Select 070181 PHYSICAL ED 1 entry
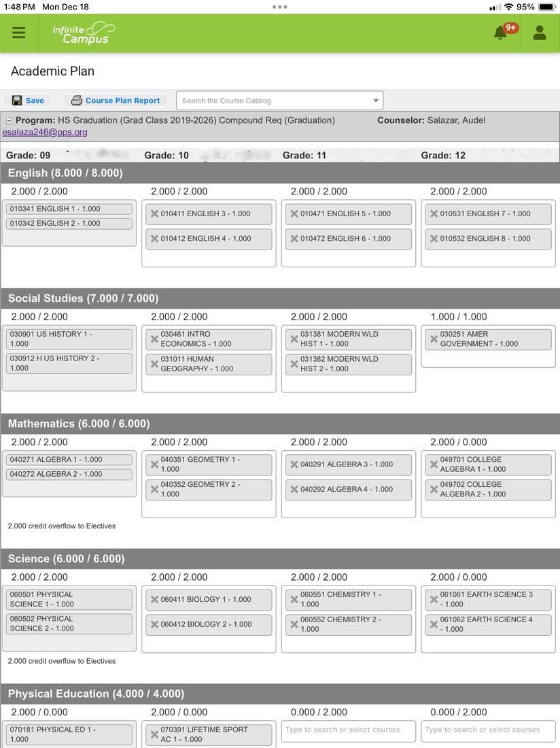 (69, 734)
